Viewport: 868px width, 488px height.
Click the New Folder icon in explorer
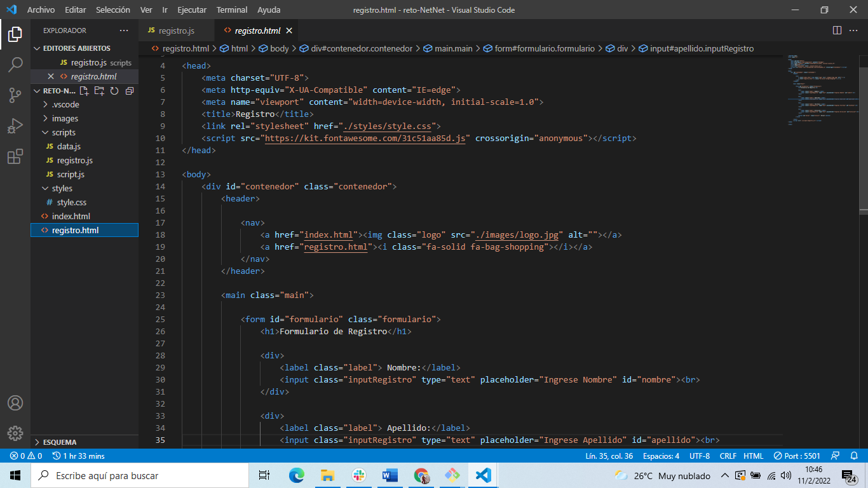pyautogui.click(x=99, y=91)
